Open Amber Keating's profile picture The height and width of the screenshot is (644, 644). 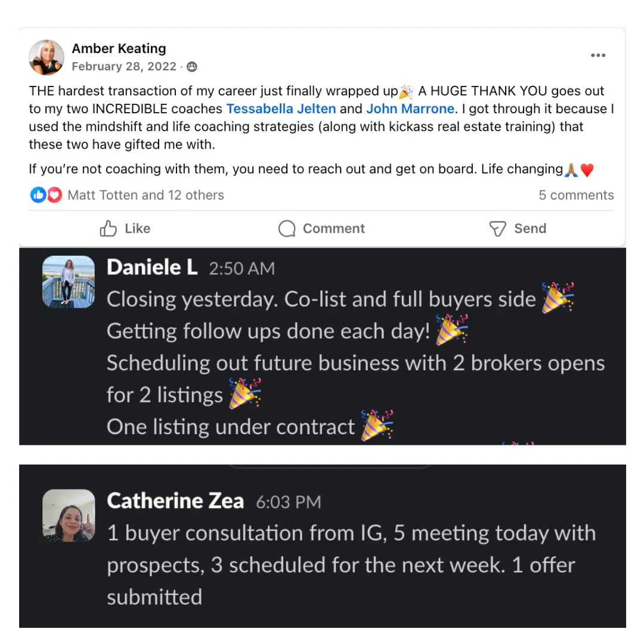[47, 57]
